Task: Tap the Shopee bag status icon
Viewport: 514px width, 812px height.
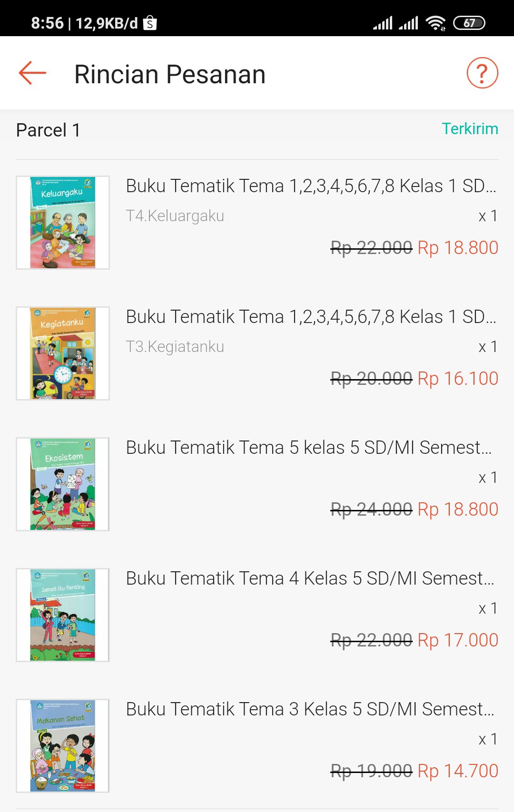Action: (x=150, y=23)
